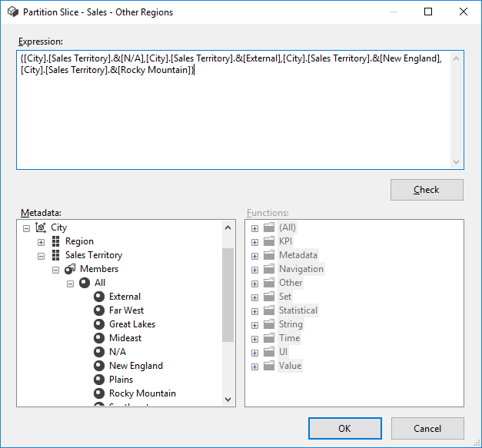Collapse the Sales Territory node
The image size is (482, 448).
pyautogui.click(x=42, y=256)
